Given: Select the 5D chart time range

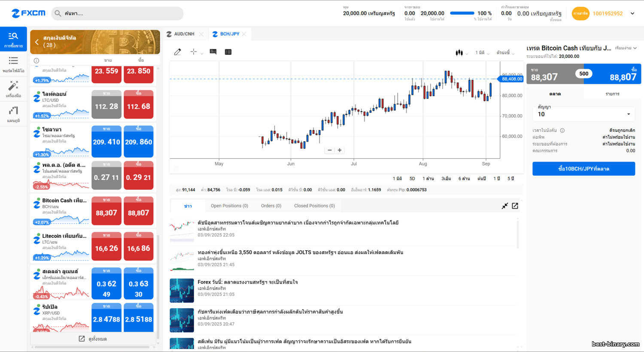Looking at the screenshot, I should (412, 179).
